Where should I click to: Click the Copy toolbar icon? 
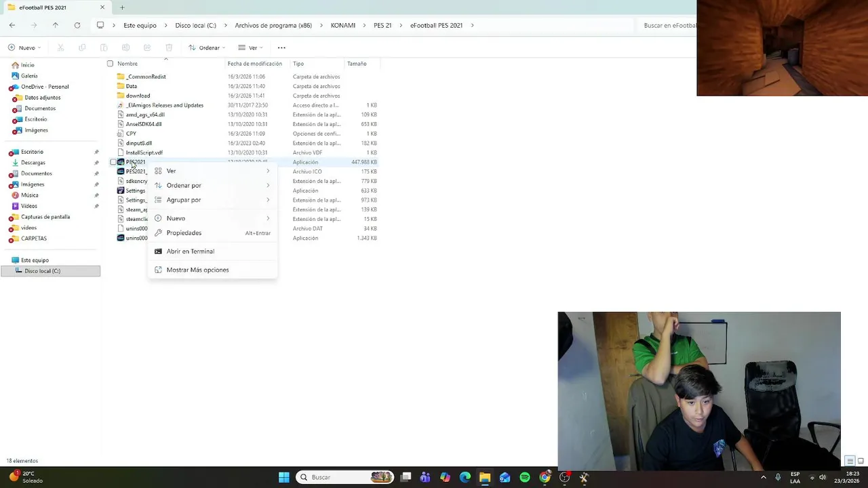tap(82, 47)
